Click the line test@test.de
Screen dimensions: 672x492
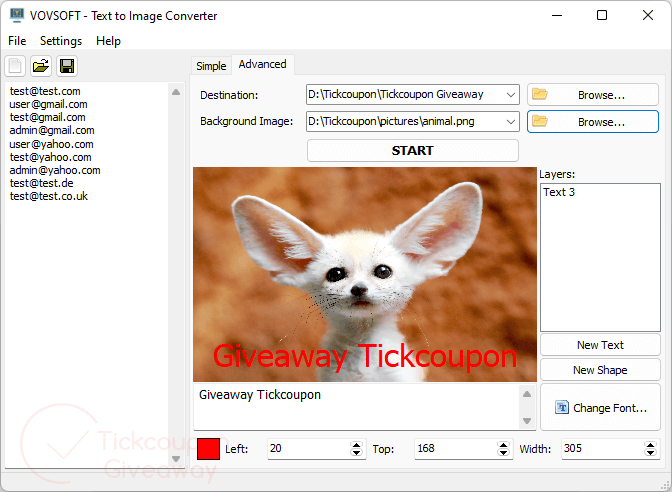[x=42, y=183]
